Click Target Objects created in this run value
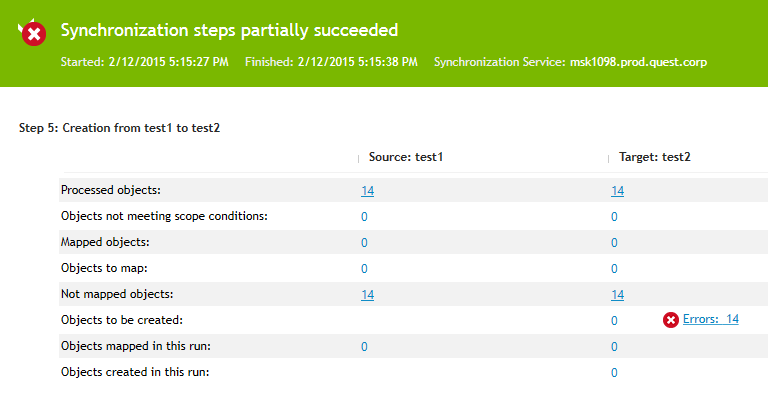 tap(614, 372)
